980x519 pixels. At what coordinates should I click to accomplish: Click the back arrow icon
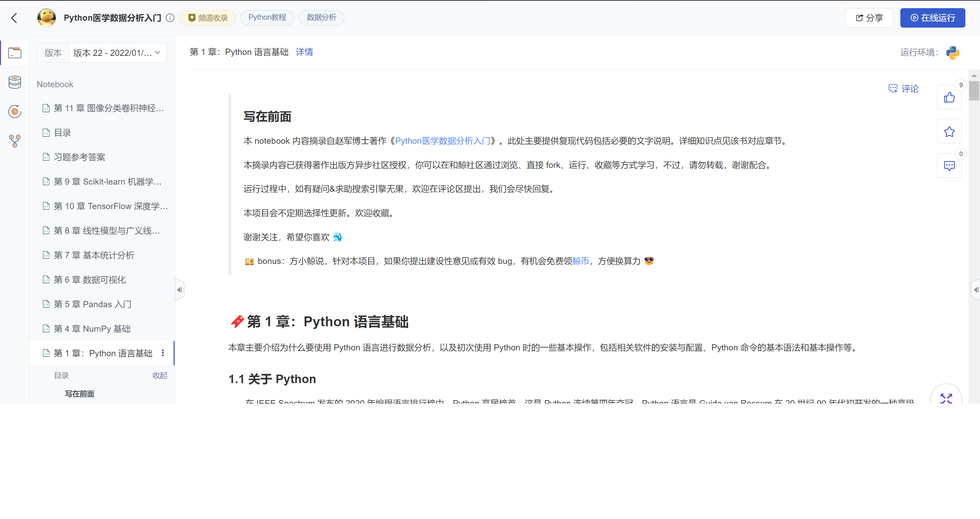coord(14,18)
